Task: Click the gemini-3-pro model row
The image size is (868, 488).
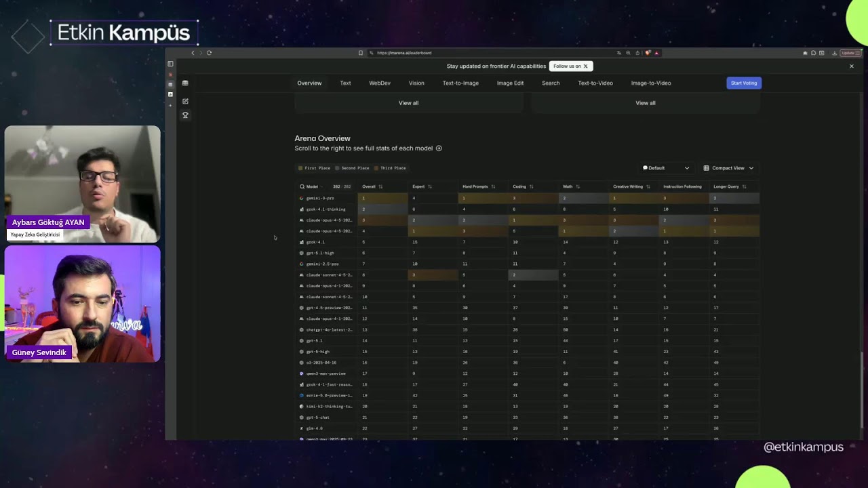Action: pos(527,198)
